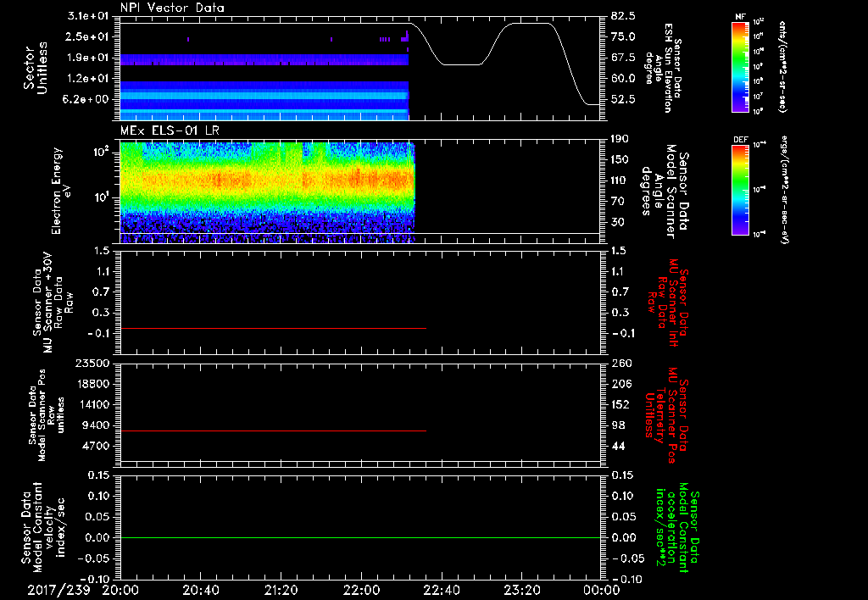Click the red MU Scanner Inh Raw Data title
Screen dimensions: 868x600
[x=668, y=303]
